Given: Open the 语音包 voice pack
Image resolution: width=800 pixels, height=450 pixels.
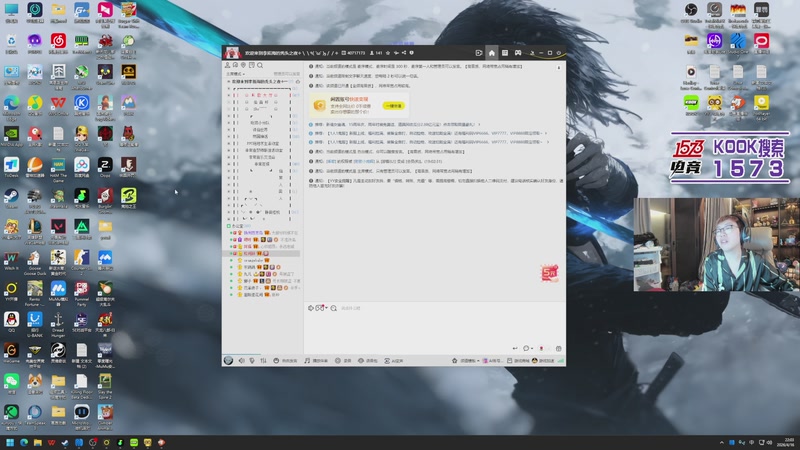Looking at the screenshot, I should click(367, 361).
